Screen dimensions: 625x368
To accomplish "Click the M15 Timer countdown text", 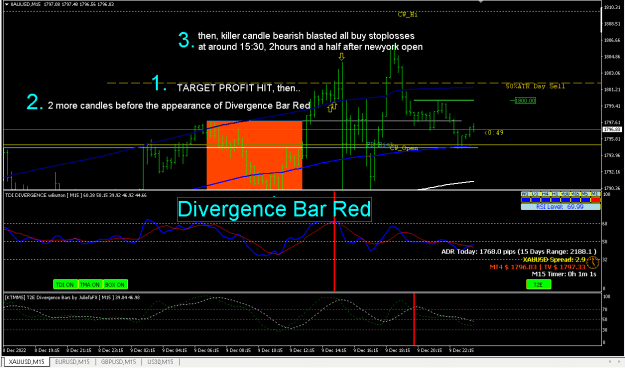I will click(564, 274).
